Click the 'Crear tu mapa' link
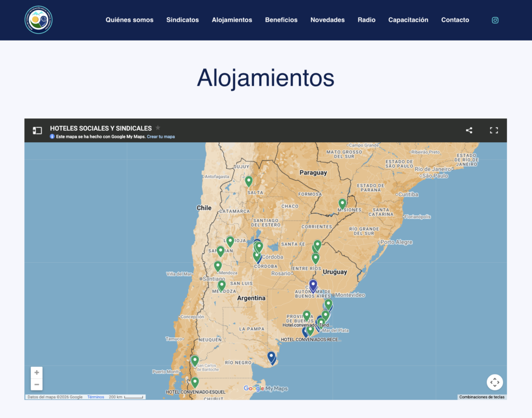This screenshot has height=418, width=532. 161,137
